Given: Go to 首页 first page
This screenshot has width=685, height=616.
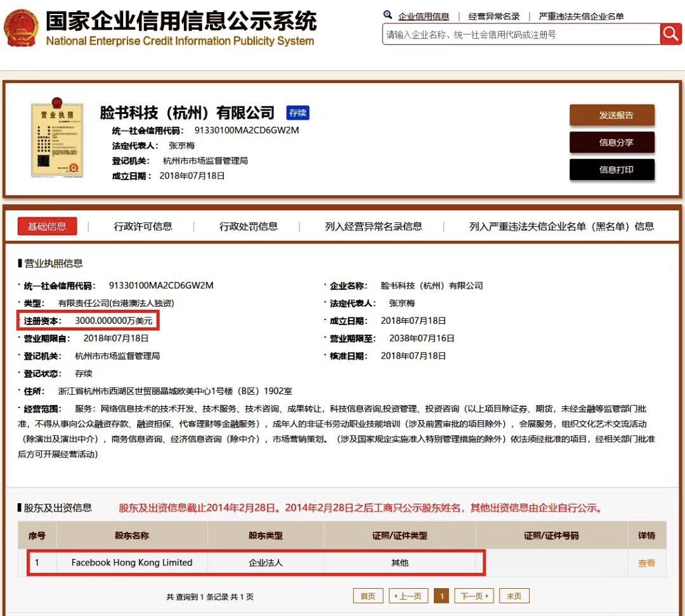Looking at the screenshot, I should click(x=368, y=596).
